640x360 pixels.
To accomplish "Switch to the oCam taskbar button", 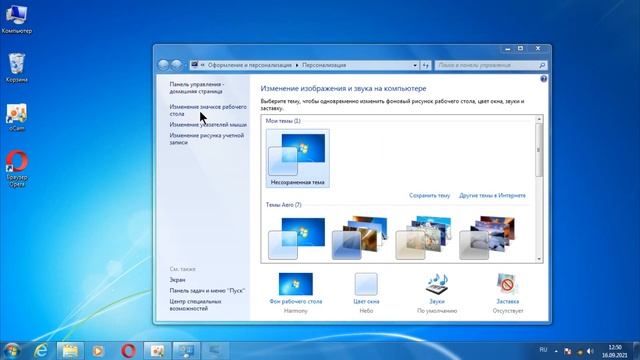I will (x=157, y=351).
